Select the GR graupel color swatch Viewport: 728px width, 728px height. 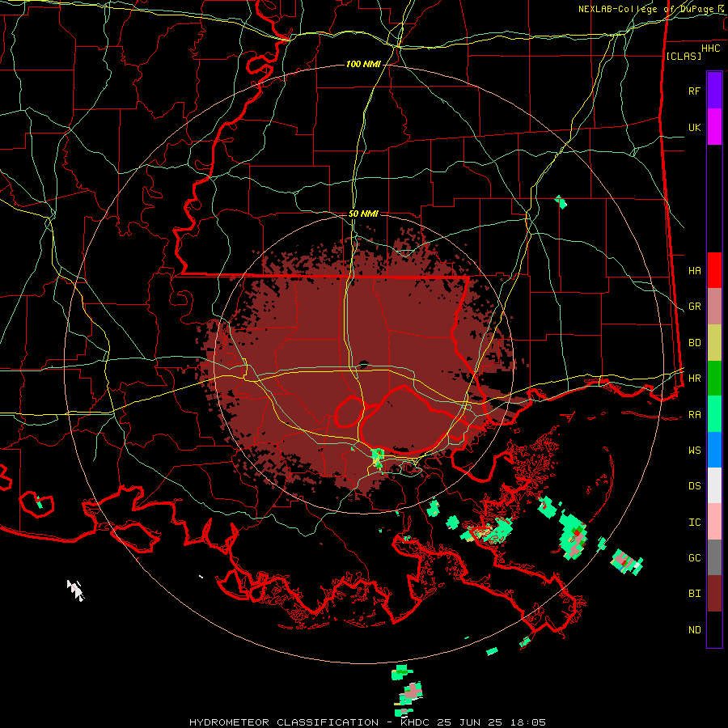pos(714,307)
